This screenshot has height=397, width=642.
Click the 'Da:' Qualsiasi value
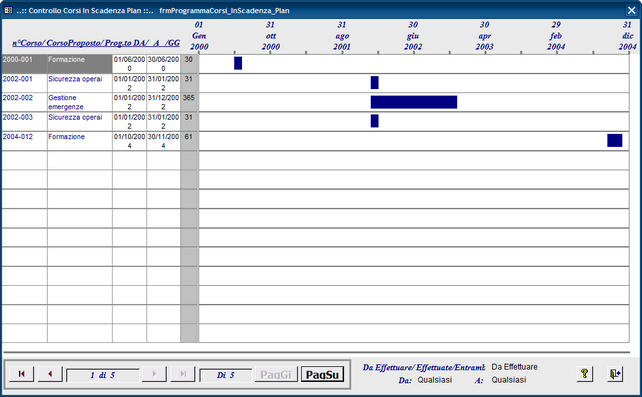(435, 380)
